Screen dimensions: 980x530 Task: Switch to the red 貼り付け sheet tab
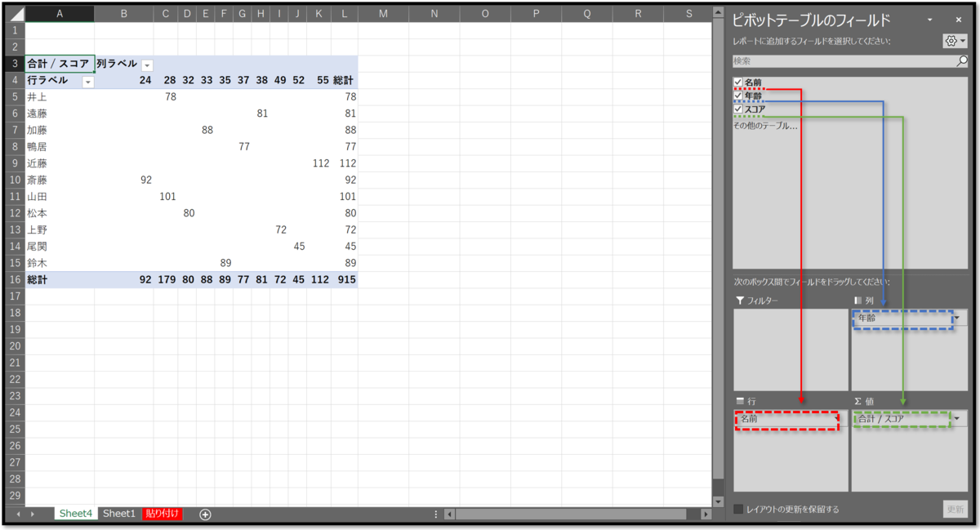coord(163,514)
